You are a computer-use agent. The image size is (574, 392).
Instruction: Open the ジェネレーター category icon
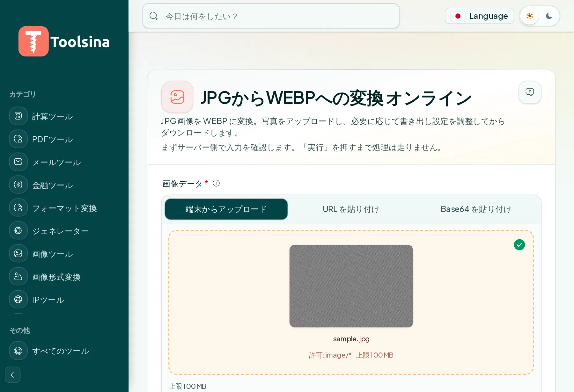(x=18, y=231)
